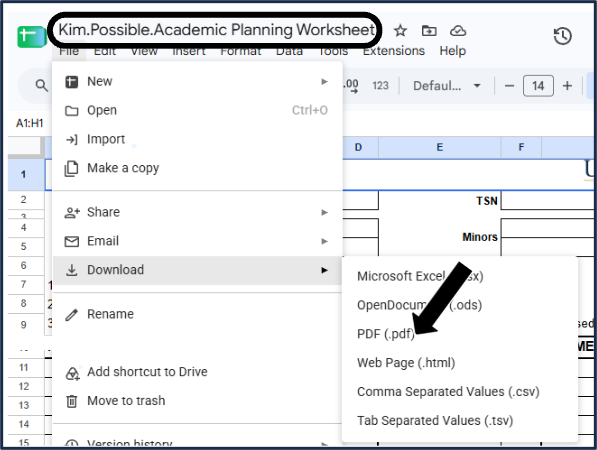The width and height of the screenshot is (597, 450).
Task: Click the trash can icon
Action: pos(72,401)
